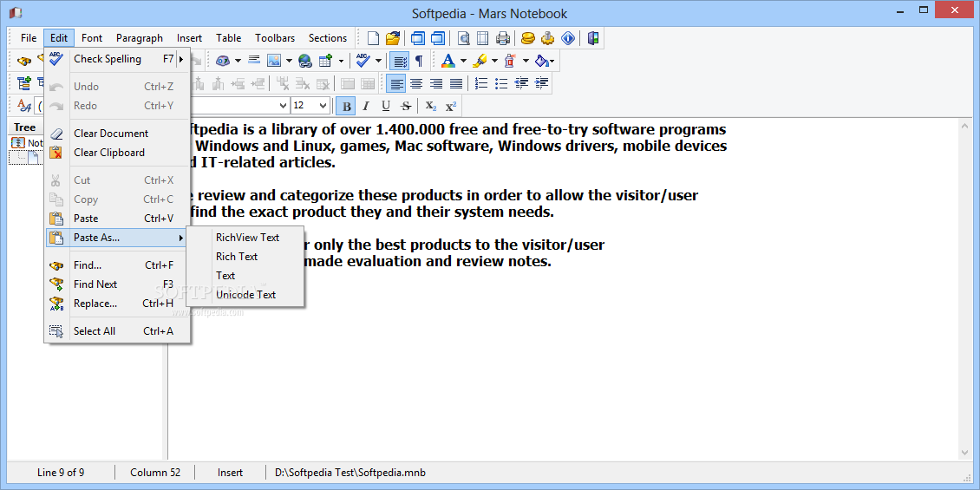Click the toolbar spell check icon
Viewport: 980px width, 490px height.
(x=363, y=61)
